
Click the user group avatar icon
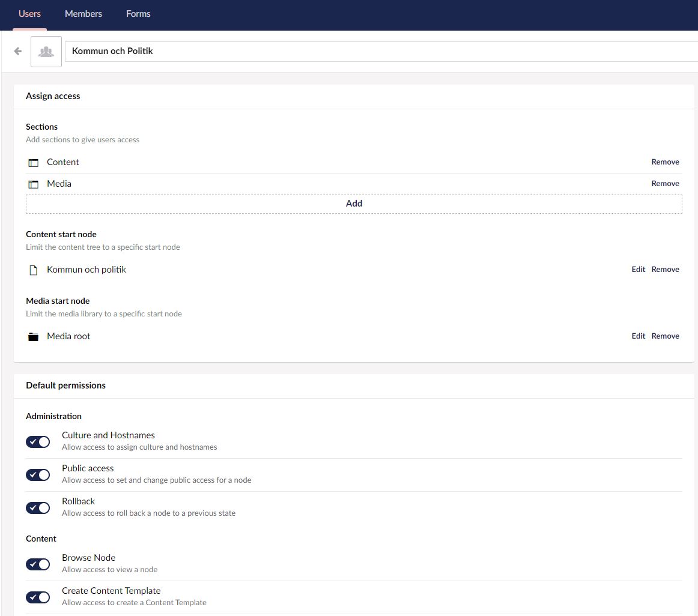[x=46, y=50]
